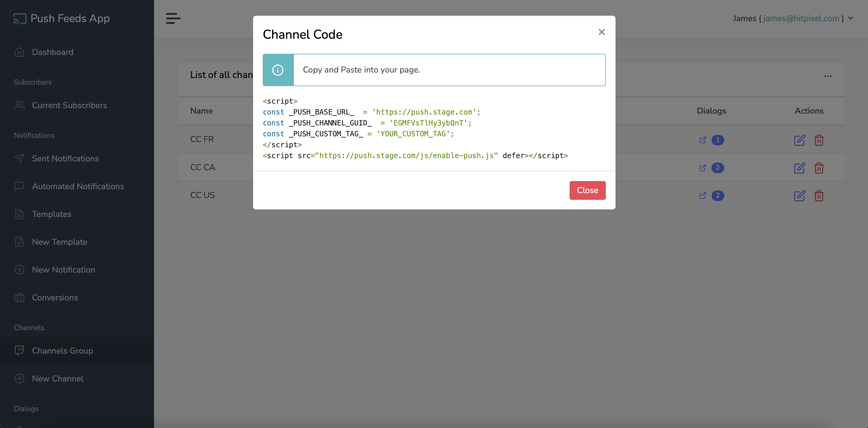Click the CC CA channel name

pos(203,167)
